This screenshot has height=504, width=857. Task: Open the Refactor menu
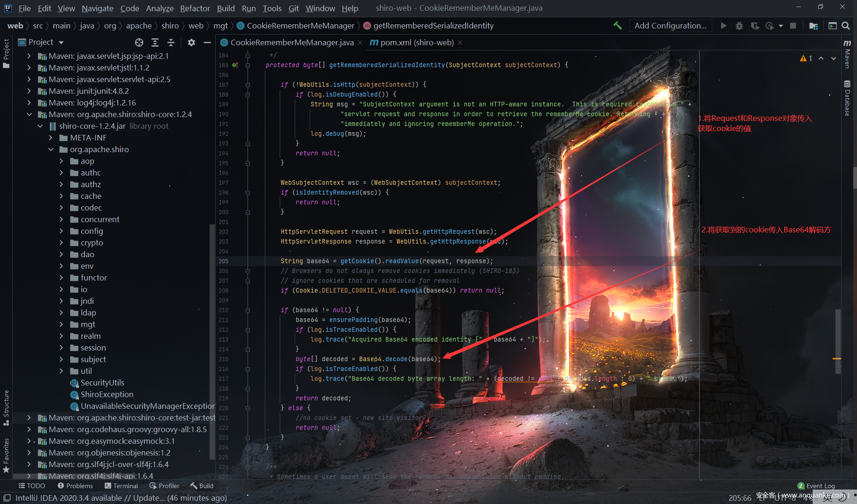[x=195, y=8]
